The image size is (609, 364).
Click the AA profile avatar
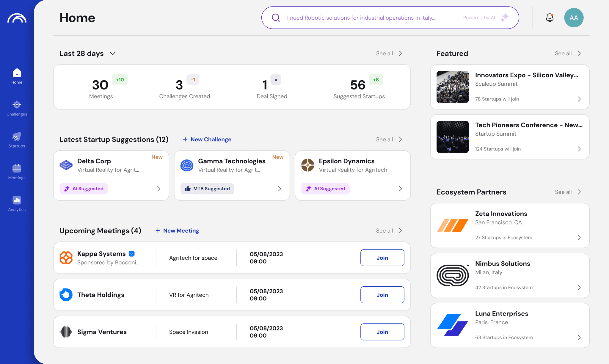pyautogui.click(x=574, y=18)
